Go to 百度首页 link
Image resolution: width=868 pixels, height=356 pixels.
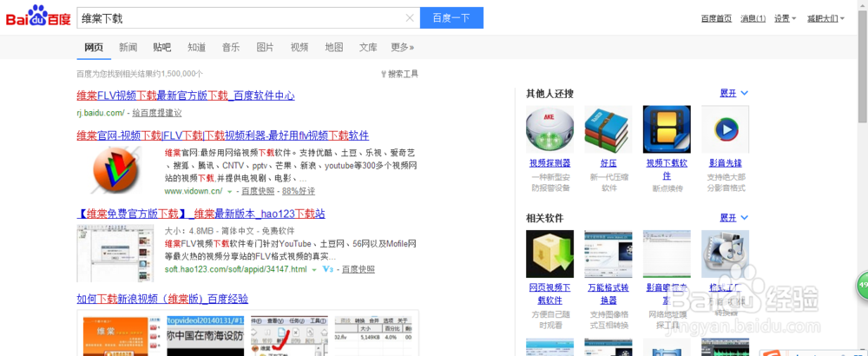[716, 18]
